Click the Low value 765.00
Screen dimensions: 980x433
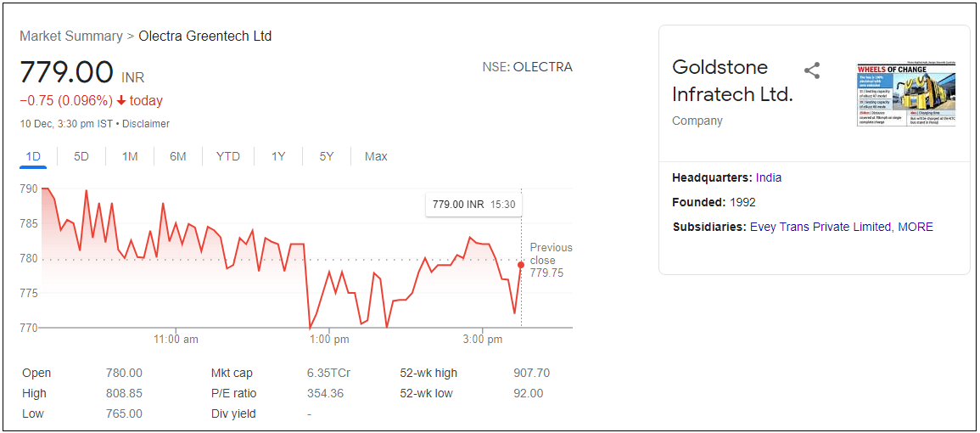point(125,414)
